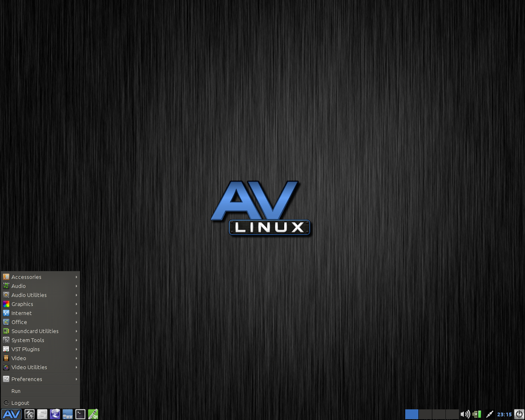Viewport: 525px width, 420px height.
Task: Switch to the third workspace in pager
Action: [x=439, y=414]
